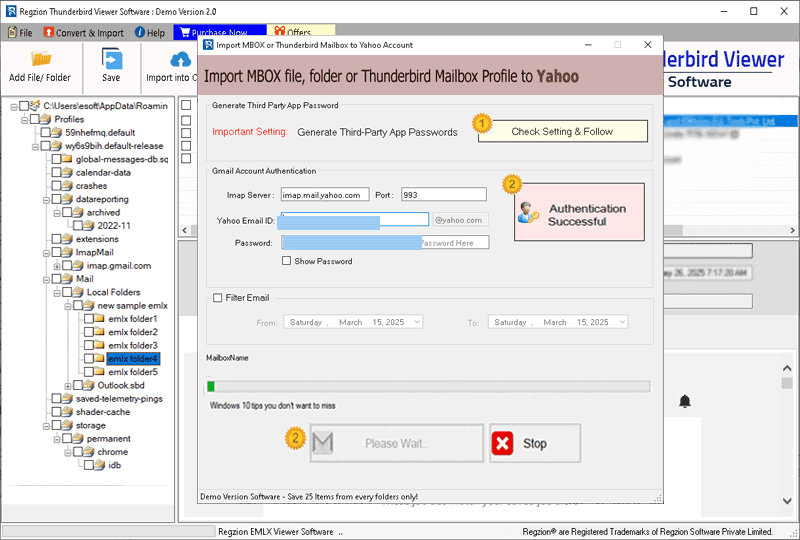The width and height of the screenshot is (800, 540).
Task: Tick the ImapMail folder checkbox
Action: tap(57, 252)
